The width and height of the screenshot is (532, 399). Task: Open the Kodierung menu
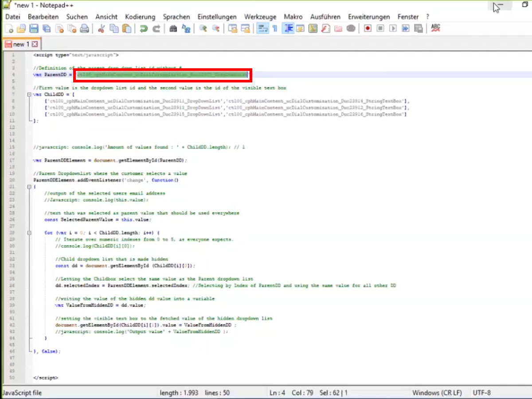coord(140,17)
